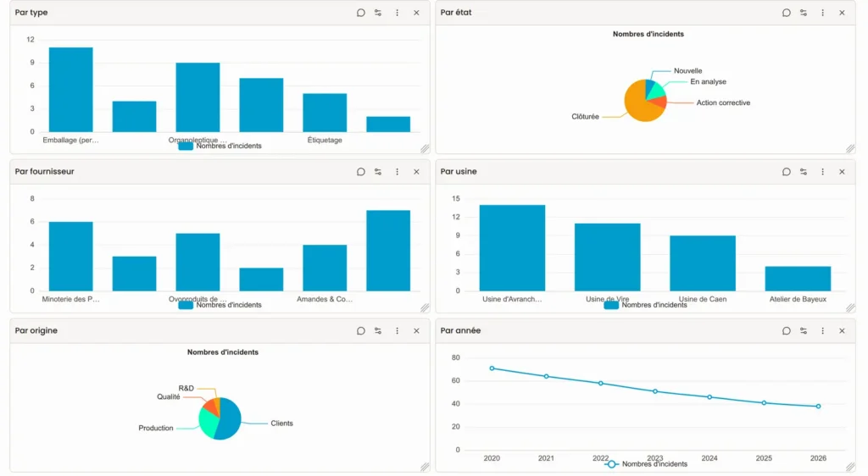Close the Par origine panel
This screenshot has width=868, height=476.
point(416,330)
